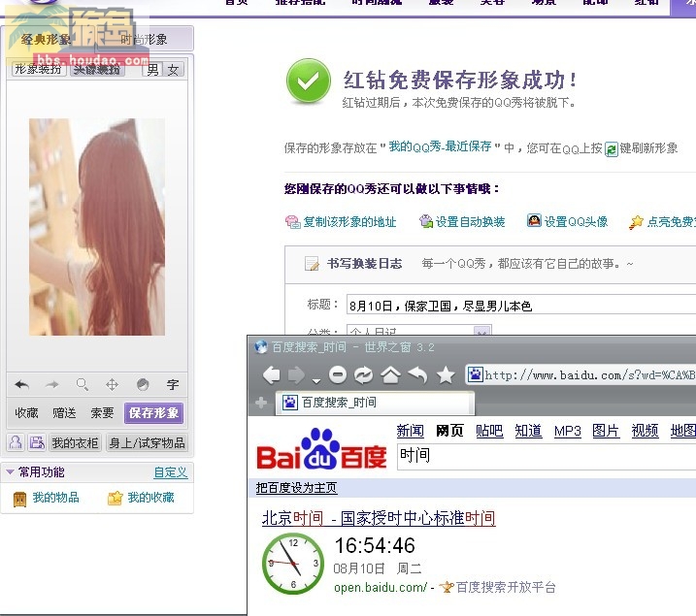Viewport: 696px width, 616px height.
Task: Open the 我的物品 link
Action: point(56,498)
